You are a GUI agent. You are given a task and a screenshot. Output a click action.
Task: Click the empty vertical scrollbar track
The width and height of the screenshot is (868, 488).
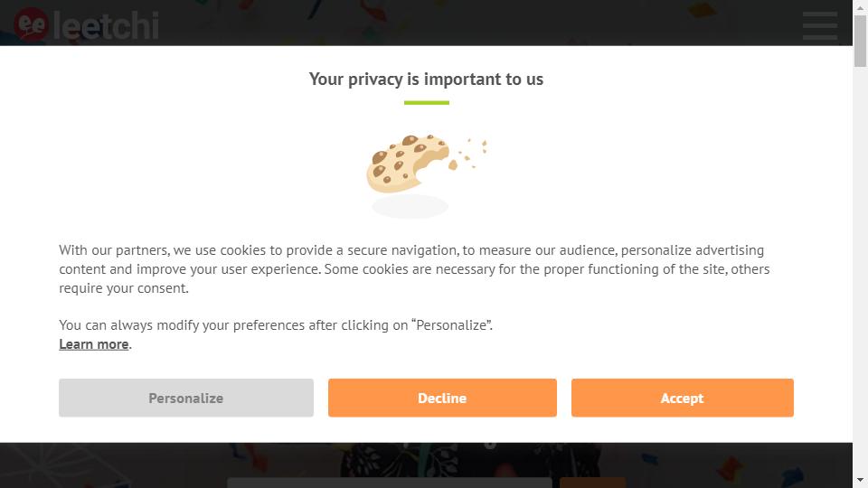(x=860, y=271)
